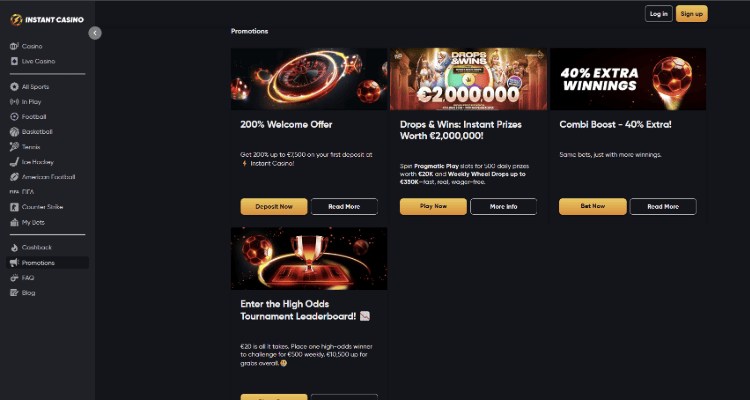Screen dimensions: 750x400
Task: Click the Instant Casino logo icon
Action: tap(16, 20)
